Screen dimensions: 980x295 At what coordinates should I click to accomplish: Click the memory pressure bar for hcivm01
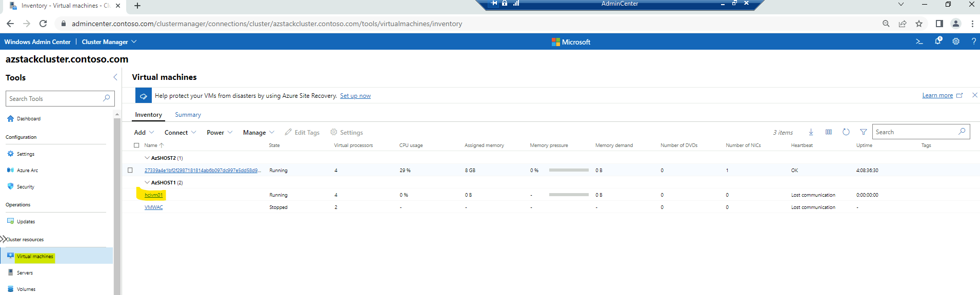[x=569, y=195]
